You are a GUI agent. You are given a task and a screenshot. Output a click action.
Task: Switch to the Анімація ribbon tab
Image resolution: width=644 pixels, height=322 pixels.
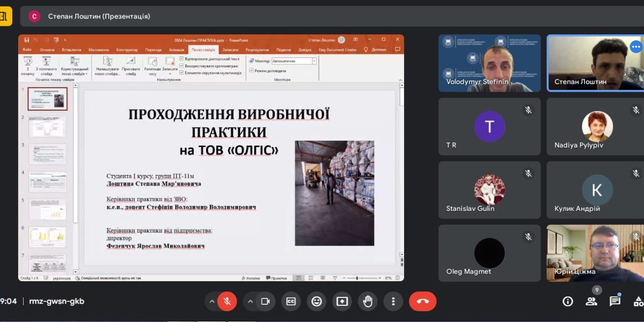177,49
